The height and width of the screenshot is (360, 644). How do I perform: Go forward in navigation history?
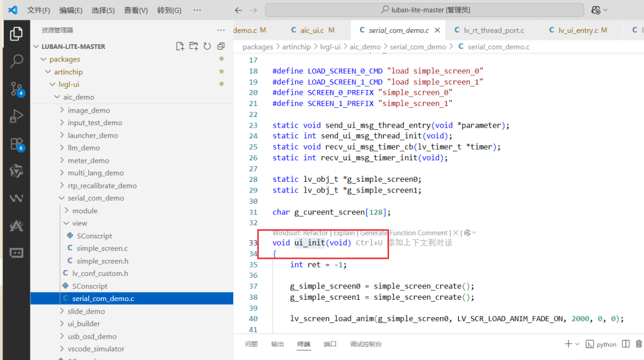pos(253,10)
